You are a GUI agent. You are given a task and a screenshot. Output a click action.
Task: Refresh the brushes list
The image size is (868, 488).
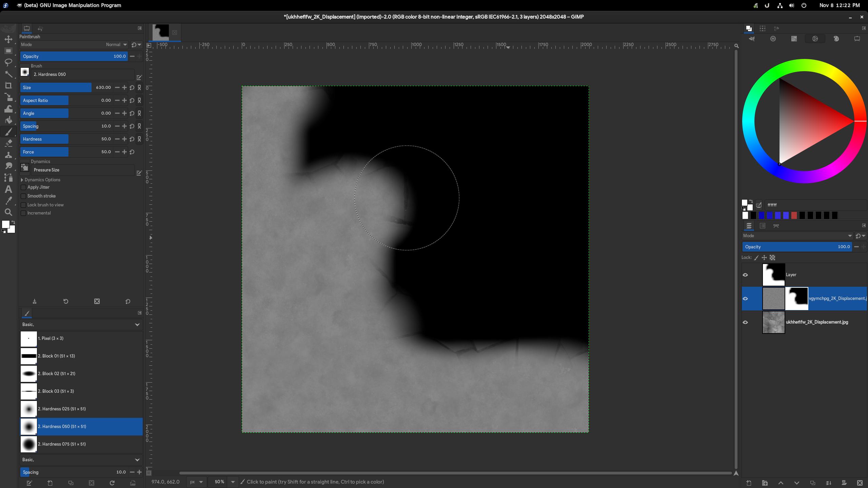112,483
